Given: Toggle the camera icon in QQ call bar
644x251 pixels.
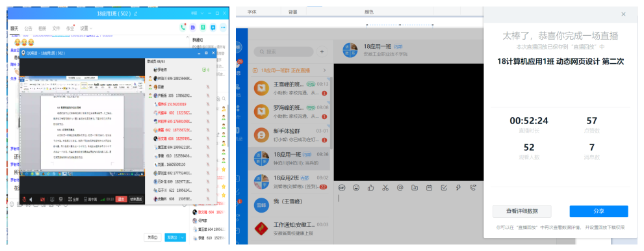Looking at the screenshot, I should [42, 199].
